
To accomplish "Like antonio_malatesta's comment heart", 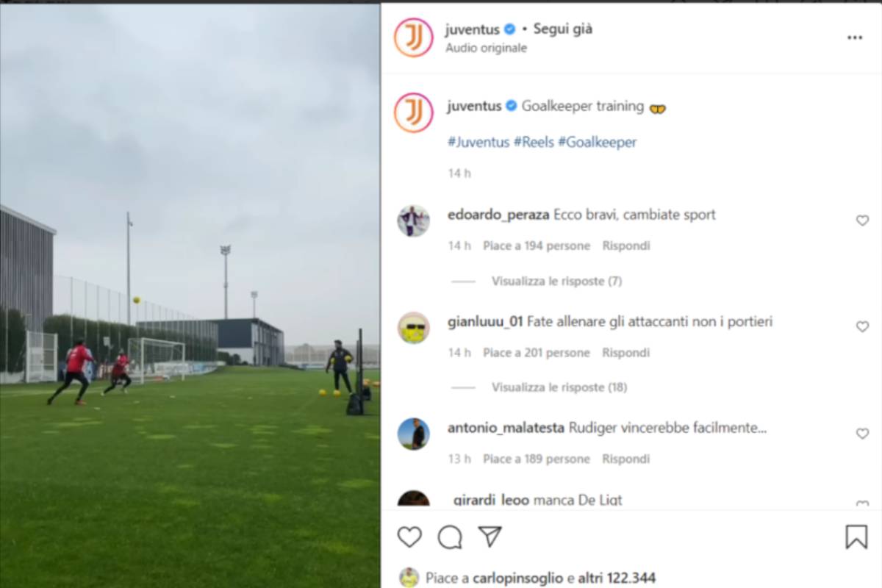I will [x=862, y=434].
